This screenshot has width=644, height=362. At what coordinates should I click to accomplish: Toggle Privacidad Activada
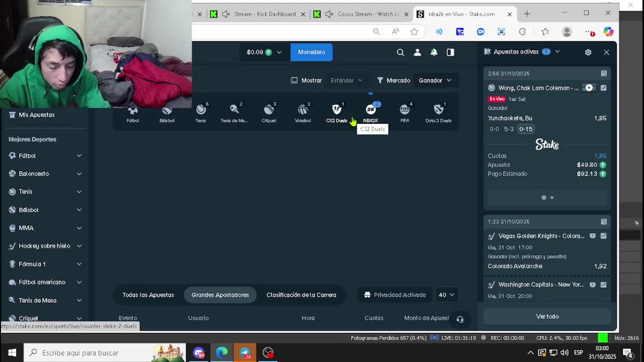pyautogui.click(x=395, y=295)
